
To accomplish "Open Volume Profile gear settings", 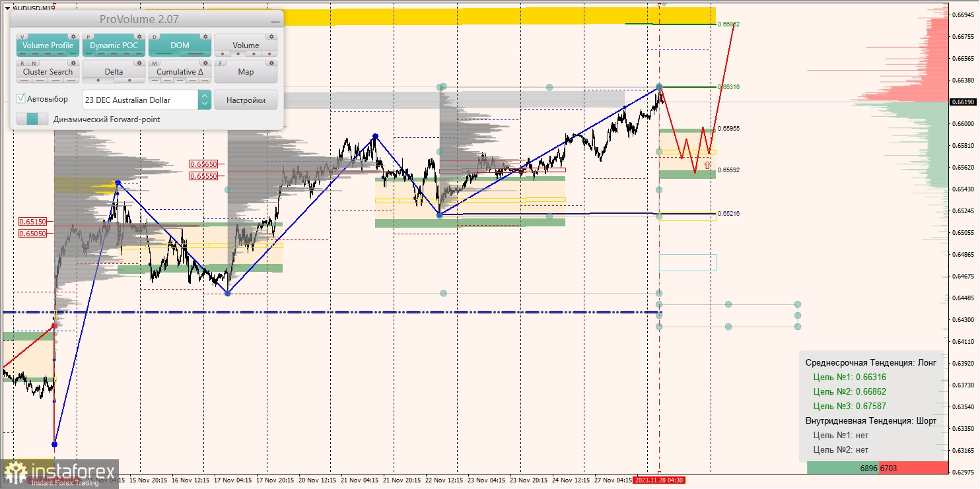I will tap(73, 37).
